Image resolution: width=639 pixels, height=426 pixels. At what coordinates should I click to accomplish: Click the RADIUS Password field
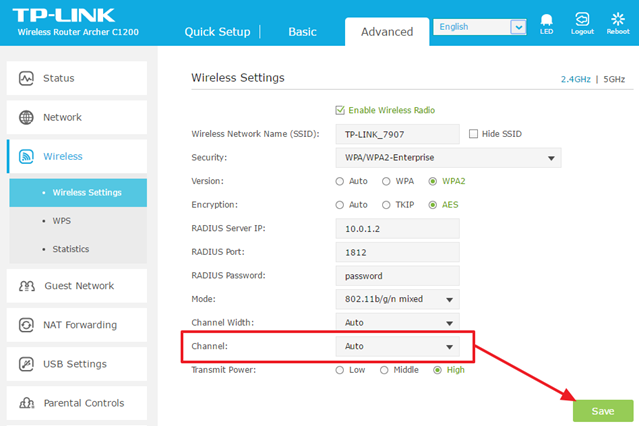coord(397,276)
